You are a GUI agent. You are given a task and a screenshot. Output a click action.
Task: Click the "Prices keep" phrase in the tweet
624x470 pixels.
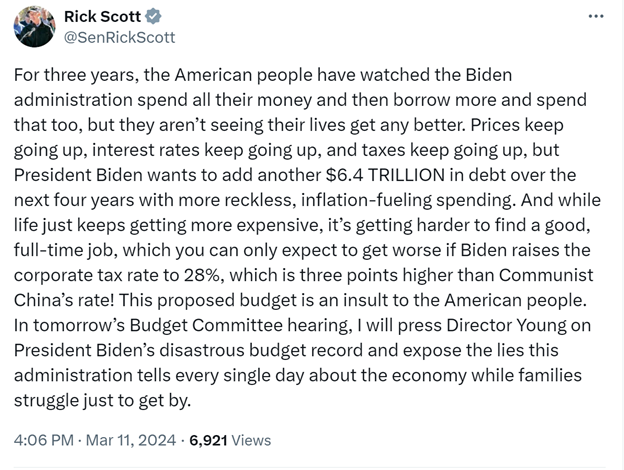(517, 125)
